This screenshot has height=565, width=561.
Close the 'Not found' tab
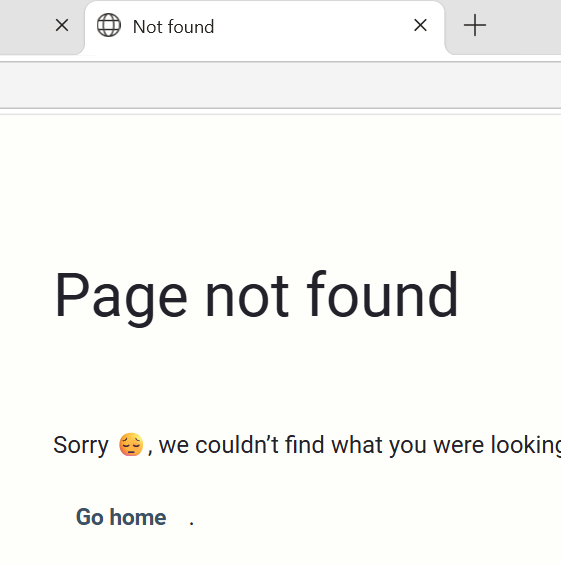click(x=420, y=25)
